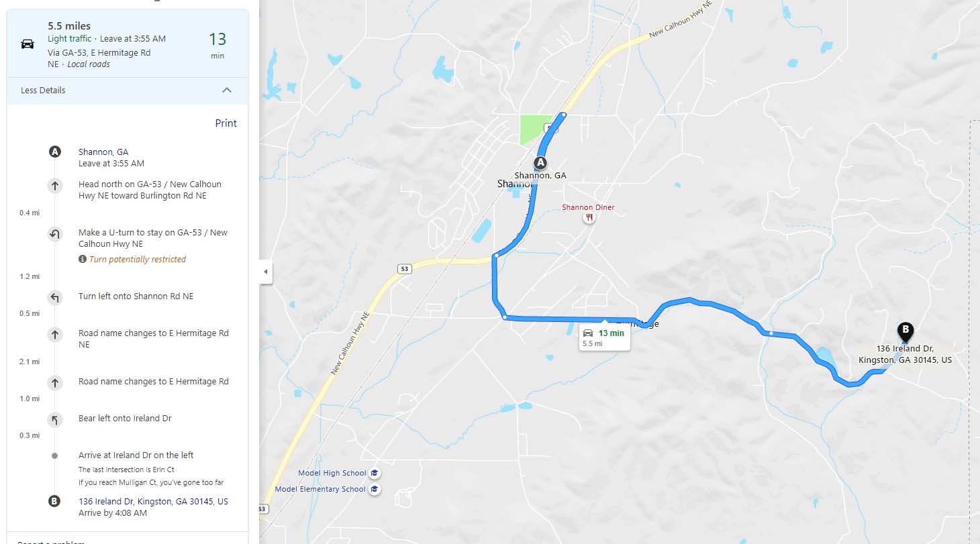Click the Shannon Diner restaurant icon
980x544 pixels.
[589, 218]
